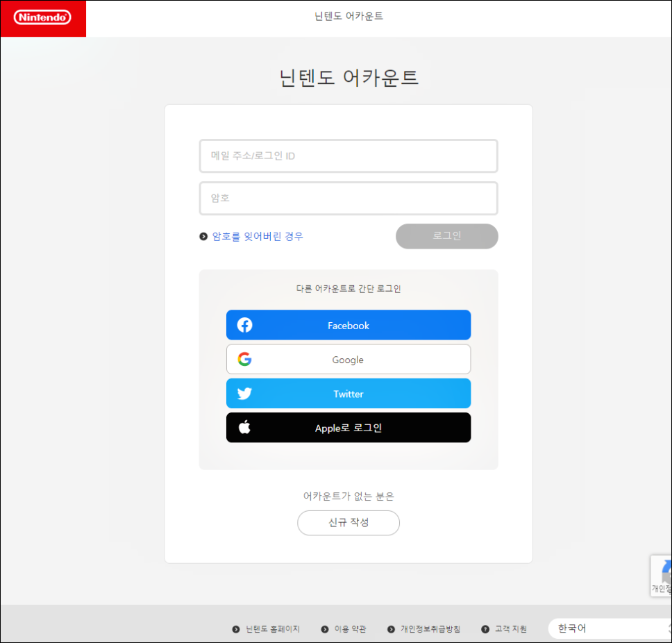
Task: Open the 한국어 language dropdown
Action: pos(610,629)
